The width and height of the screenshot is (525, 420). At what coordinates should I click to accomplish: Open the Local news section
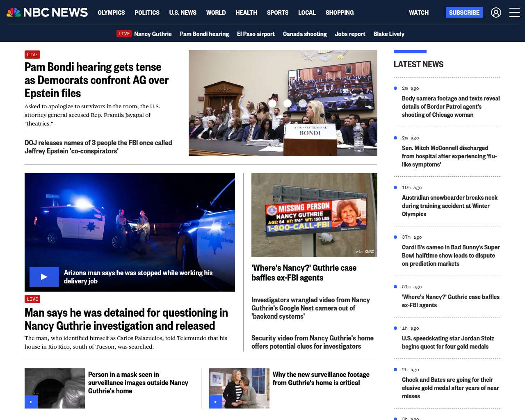[x=307, y=13]
